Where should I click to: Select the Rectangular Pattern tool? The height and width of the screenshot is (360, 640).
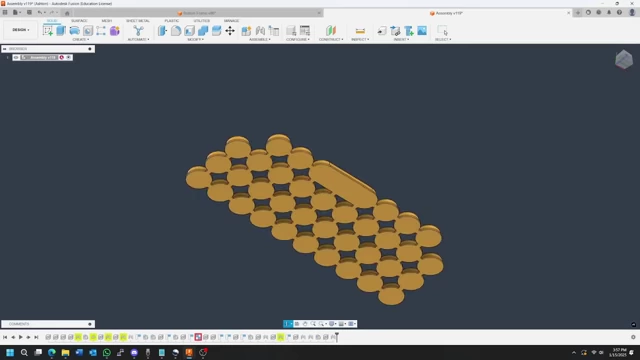[101, 31]
